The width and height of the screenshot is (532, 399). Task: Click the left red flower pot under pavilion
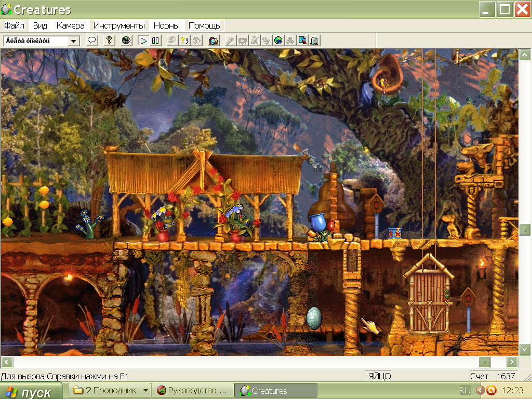[163, 235]
